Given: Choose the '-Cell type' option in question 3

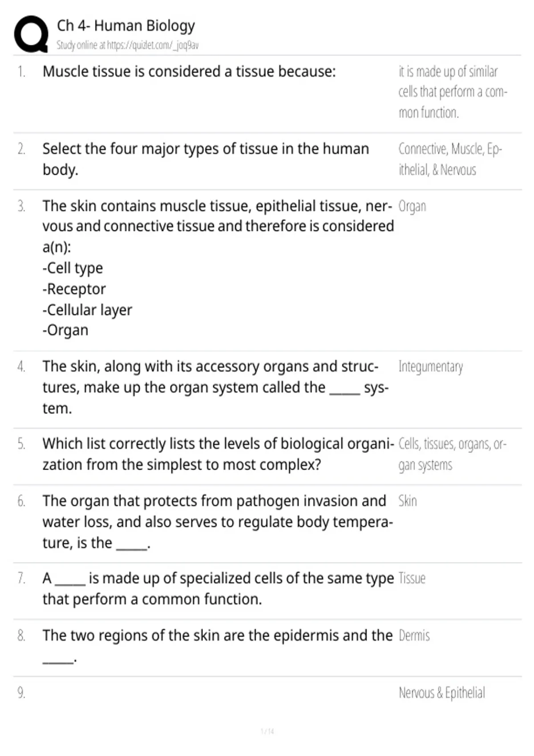Looking at the screenshot, I should point(73,268).
